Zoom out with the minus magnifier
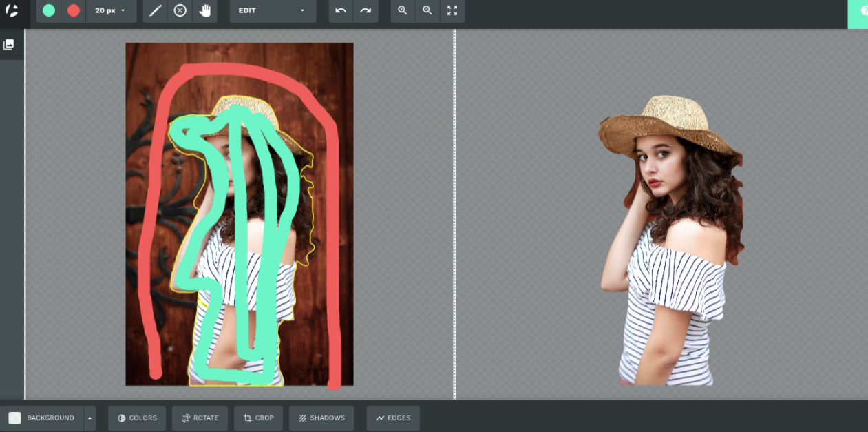This screenshot has height=432, width=868. tap(427, 11)
